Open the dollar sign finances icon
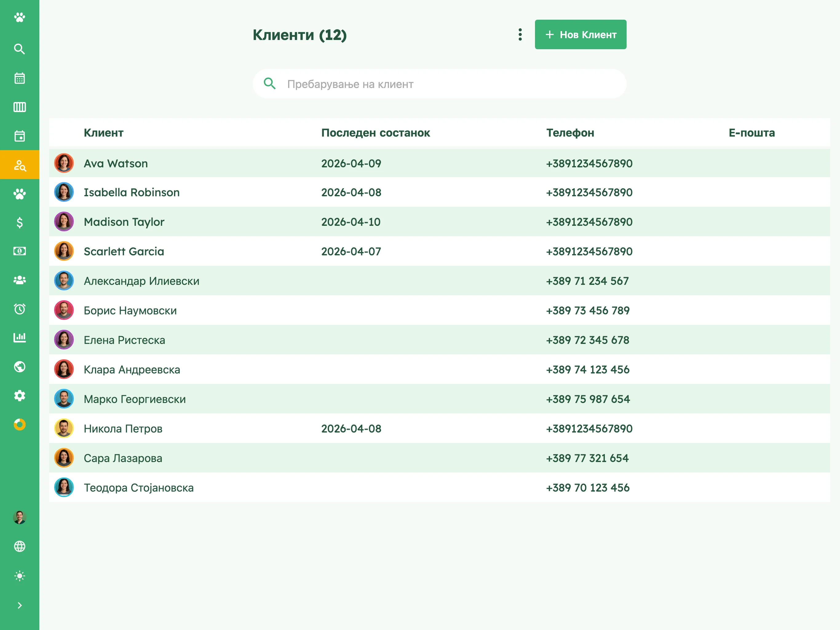Image resolution: width=840 pixels, height=630 pixels. pyautogui.click(x=19, y=222)
